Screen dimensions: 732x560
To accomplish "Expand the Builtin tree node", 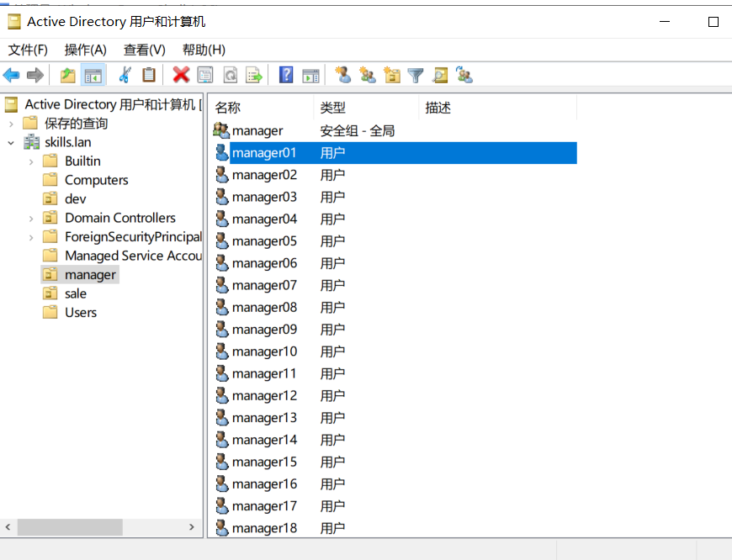I will click(x=31, y=161).
